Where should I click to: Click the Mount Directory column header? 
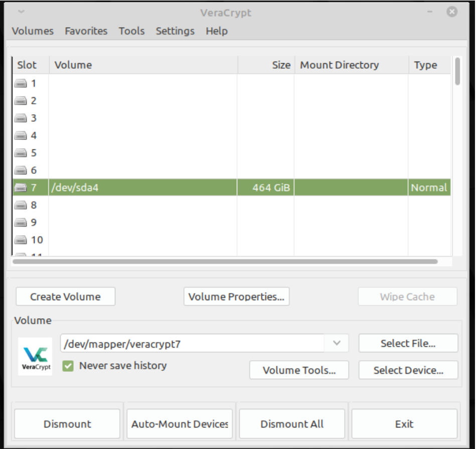coord(351,65)
